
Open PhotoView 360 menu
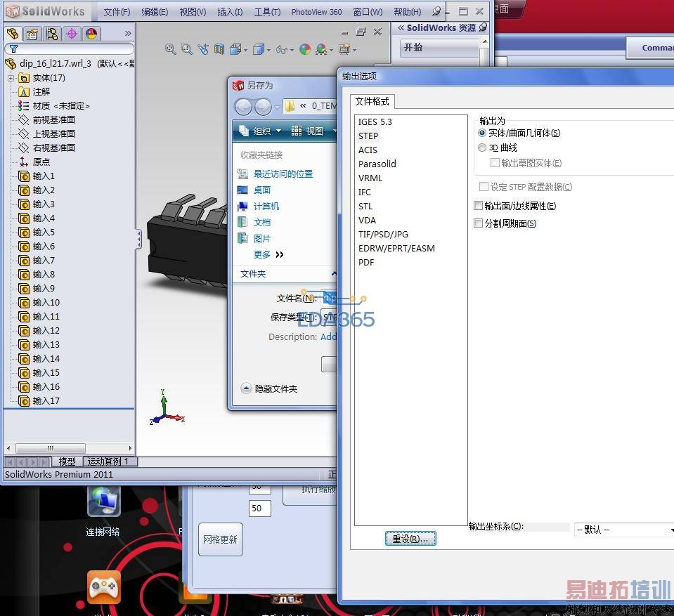[317, 12]
